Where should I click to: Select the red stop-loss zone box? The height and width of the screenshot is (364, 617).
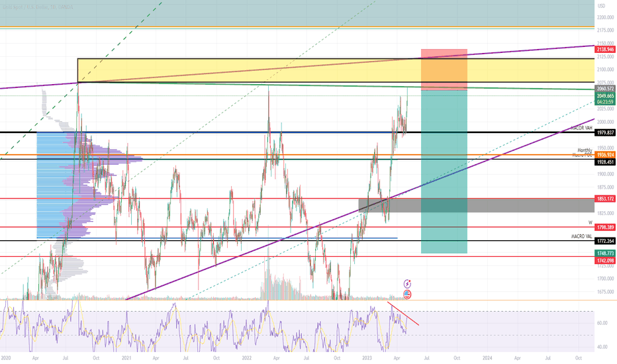click(444, 69)
